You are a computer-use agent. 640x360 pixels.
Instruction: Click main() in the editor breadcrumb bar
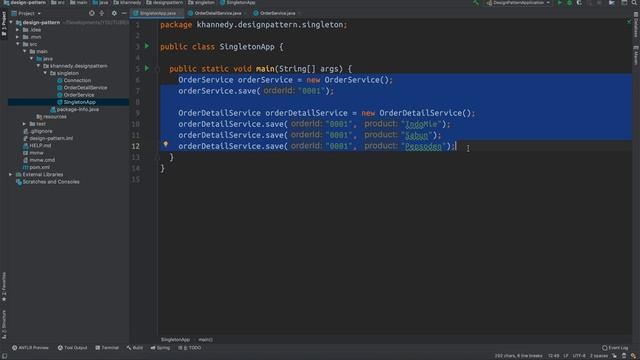(x=205, y=340)
